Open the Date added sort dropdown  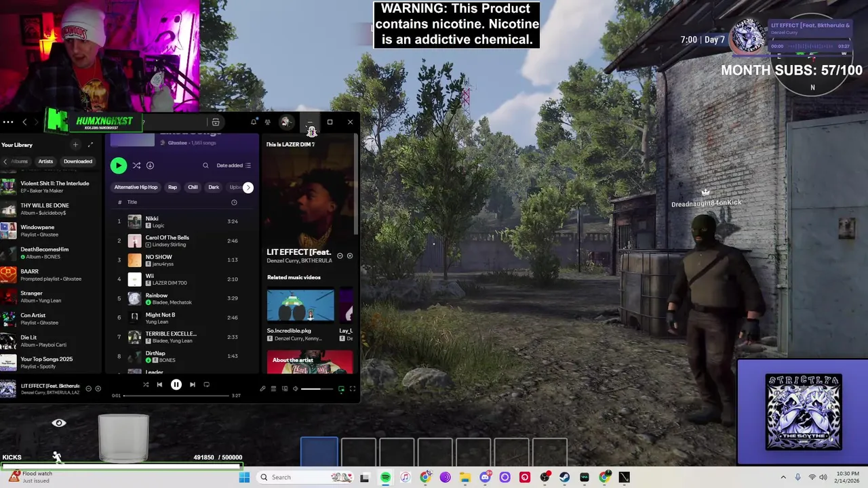point(233,165)
